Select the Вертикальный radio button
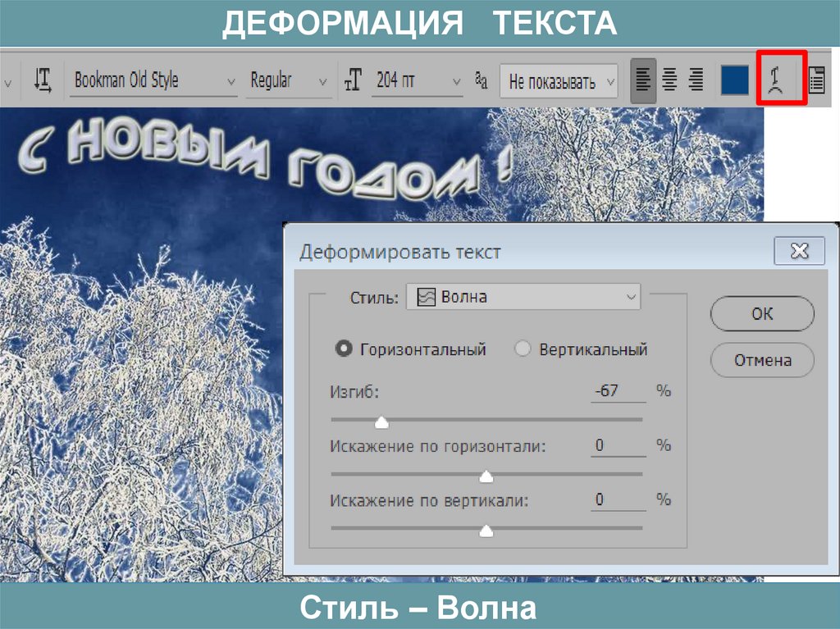Screen dimensions: 840x629 (523, 349)
